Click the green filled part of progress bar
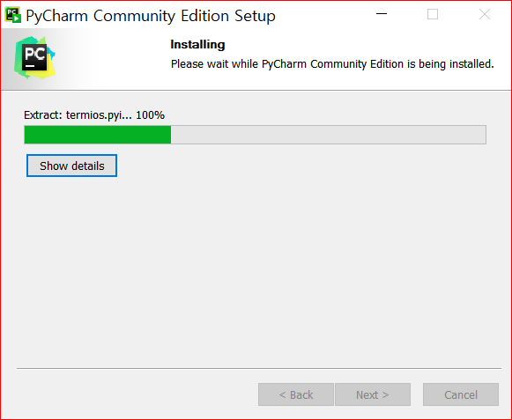The height and width of the screenshot is (420, 512). click(98, 135)
